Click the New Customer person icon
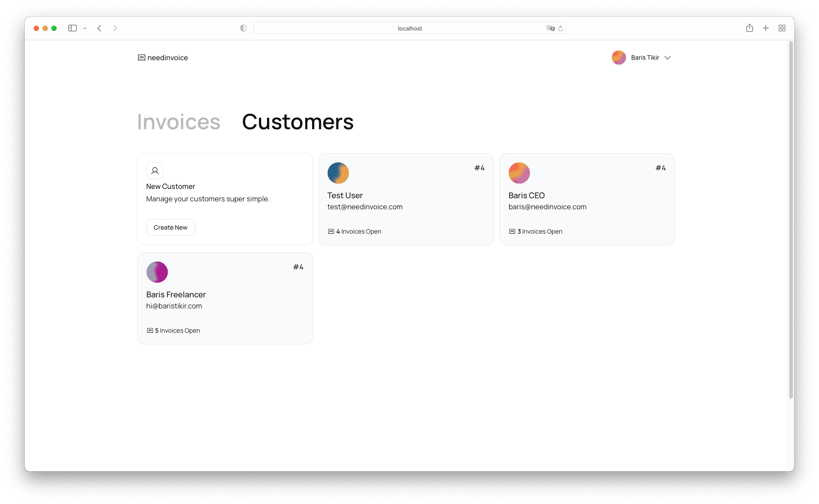Viewport: 819px width, 504px height. coord(155,170)
